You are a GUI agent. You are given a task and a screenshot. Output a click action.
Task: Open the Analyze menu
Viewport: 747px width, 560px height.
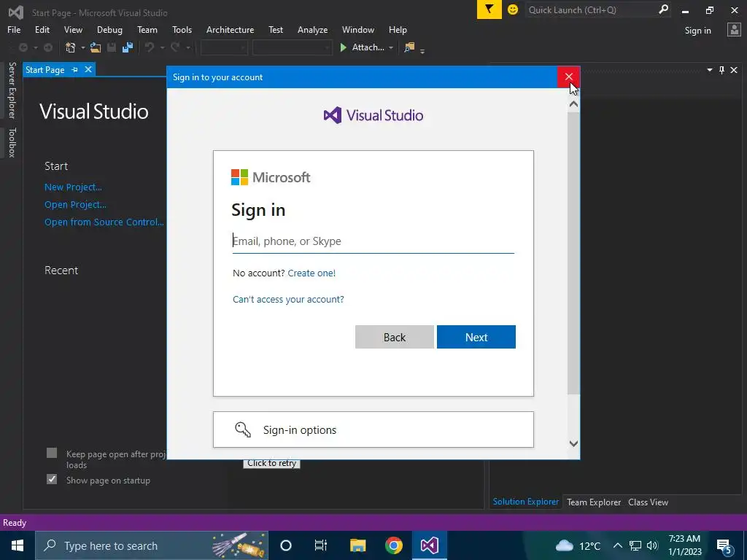tap(312, 29)
